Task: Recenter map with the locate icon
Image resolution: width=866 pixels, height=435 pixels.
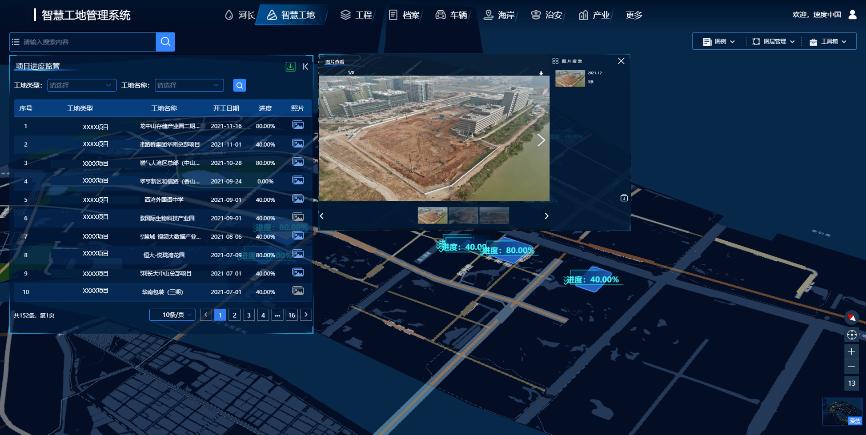Action: (x=851, y=335)
